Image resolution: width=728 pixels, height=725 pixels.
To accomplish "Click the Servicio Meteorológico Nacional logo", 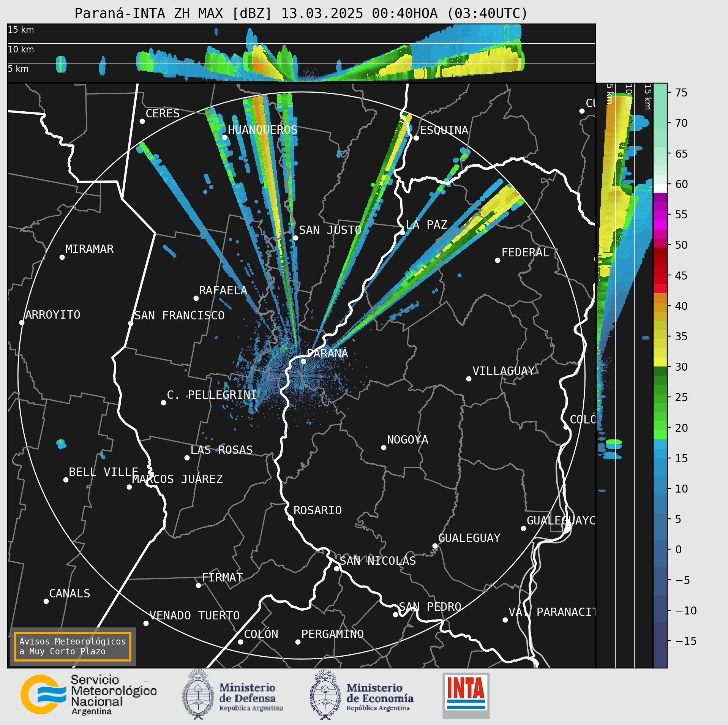I will [x=88, y=695].
